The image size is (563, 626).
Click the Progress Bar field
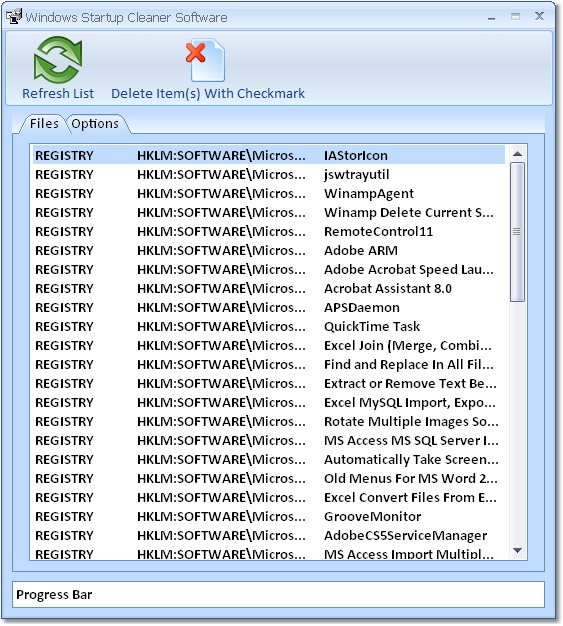(278, 594)
